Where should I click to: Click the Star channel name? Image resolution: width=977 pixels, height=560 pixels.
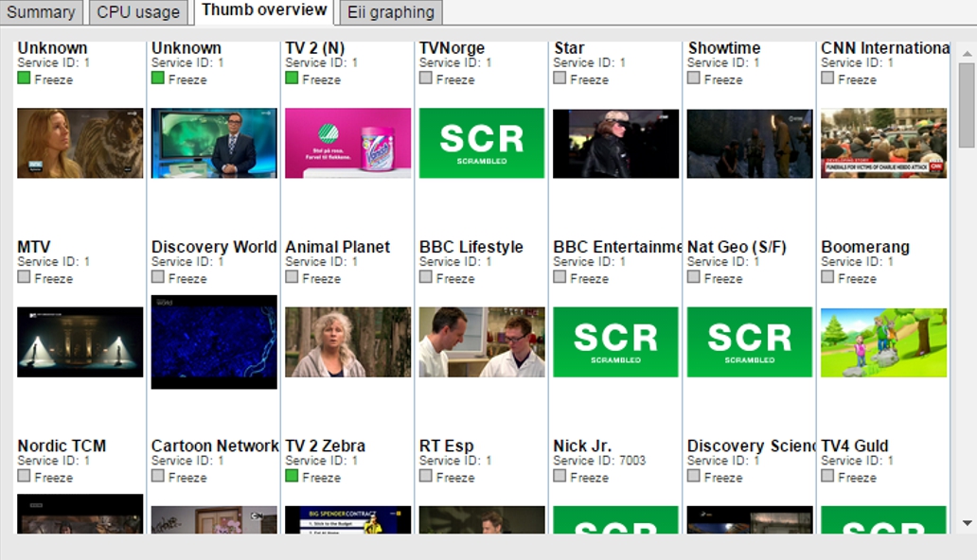pos(569,48)
